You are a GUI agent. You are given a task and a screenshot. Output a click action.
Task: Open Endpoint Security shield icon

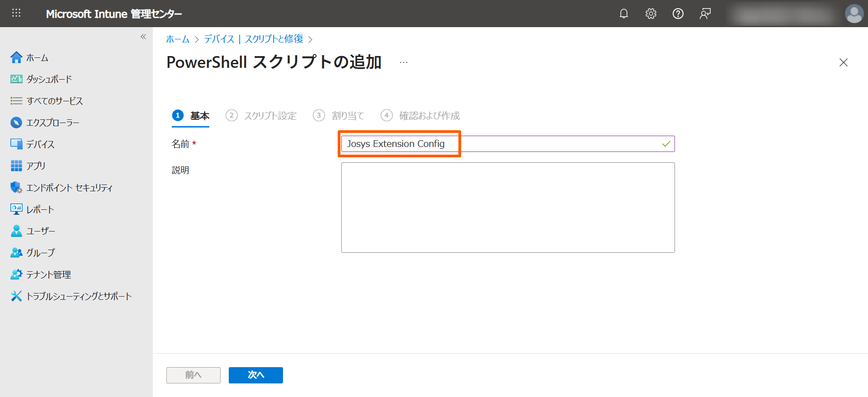16,188
